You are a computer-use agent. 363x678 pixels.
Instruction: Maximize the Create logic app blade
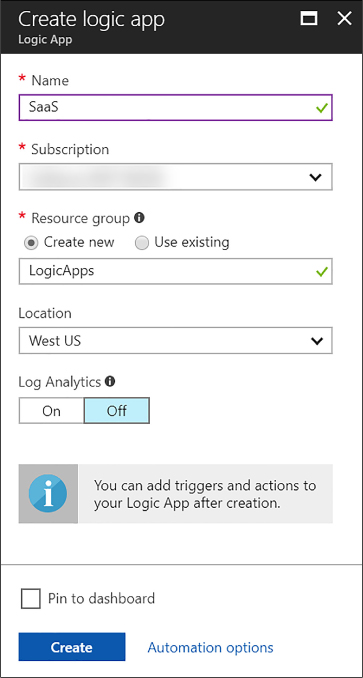tap(309, 18)
